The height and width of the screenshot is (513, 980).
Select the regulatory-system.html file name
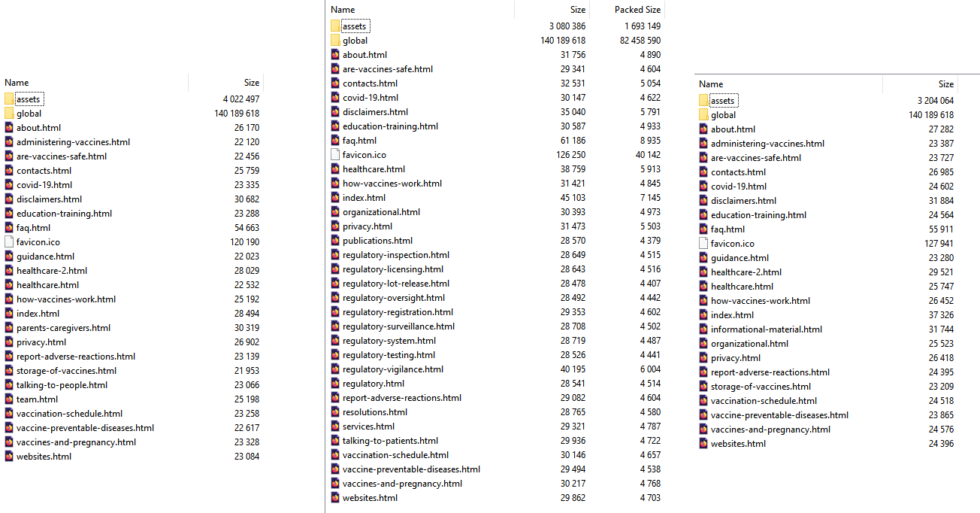389,341
